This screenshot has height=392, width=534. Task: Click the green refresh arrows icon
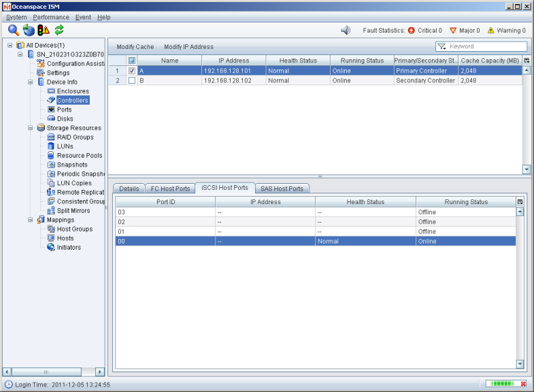tap(59, 31)
